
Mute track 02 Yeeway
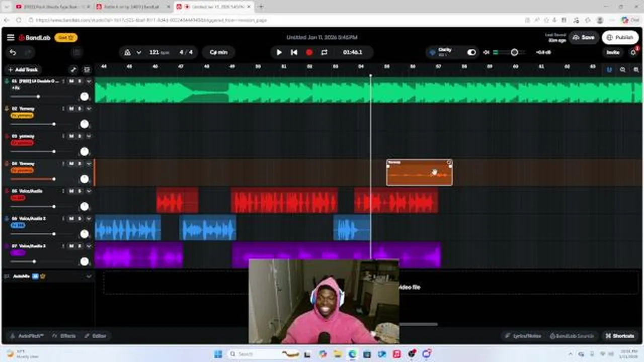pyautogui.click(x=71, y=109)
